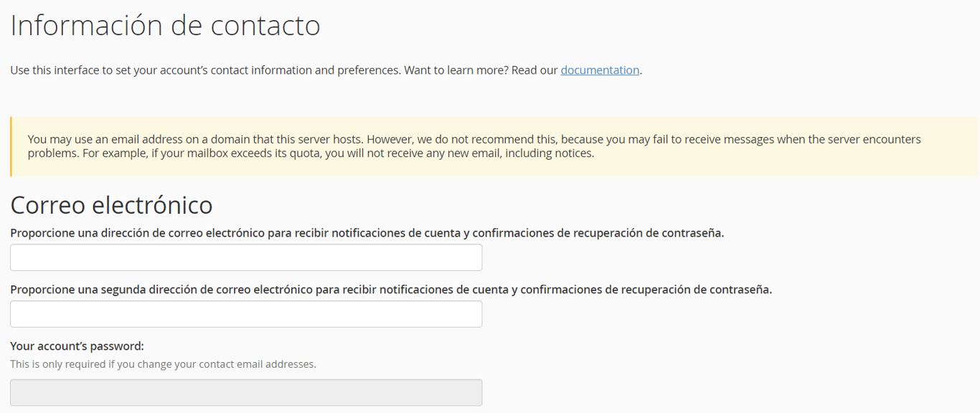
Task: Click the yellow email warning notice box
Action: (x=490, y=146)
